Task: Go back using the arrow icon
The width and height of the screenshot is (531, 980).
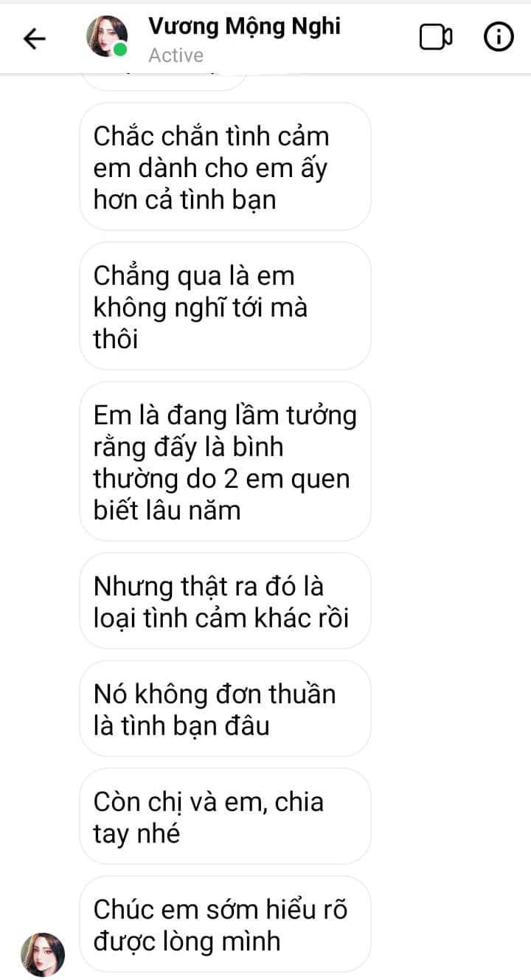Action: coord(35,38)
